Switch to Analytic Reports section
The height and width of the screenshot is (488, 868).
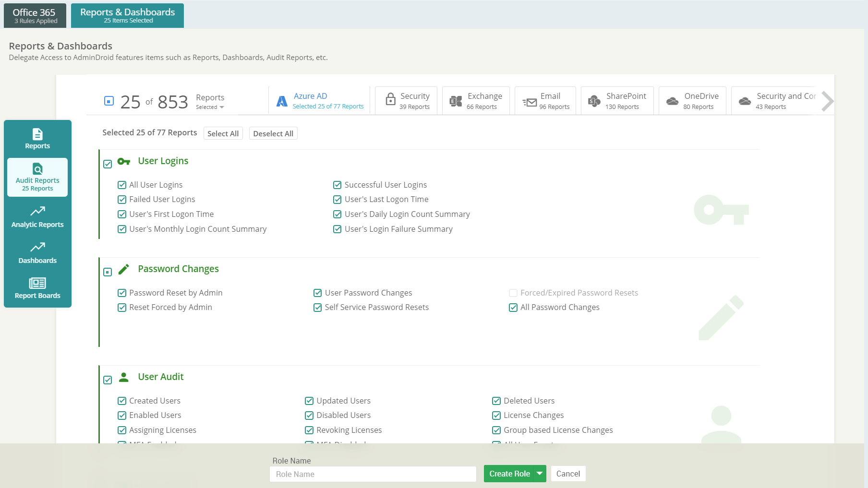(x=37, y=217)
